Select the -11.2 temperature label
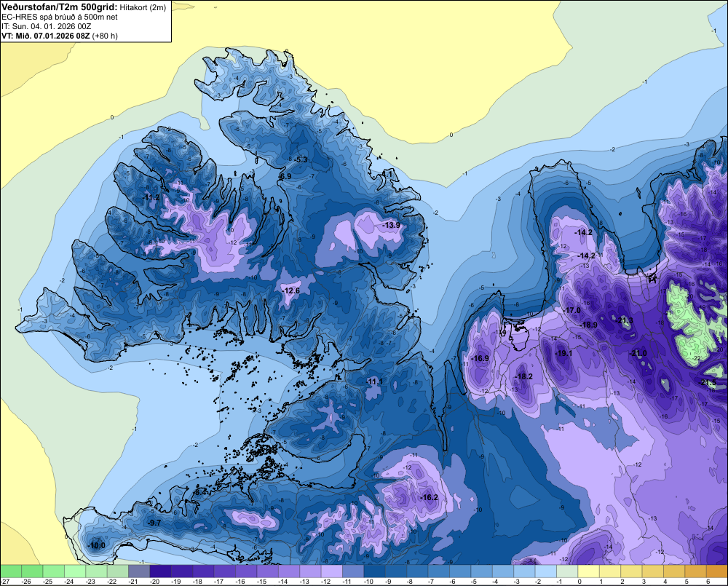 151,197
